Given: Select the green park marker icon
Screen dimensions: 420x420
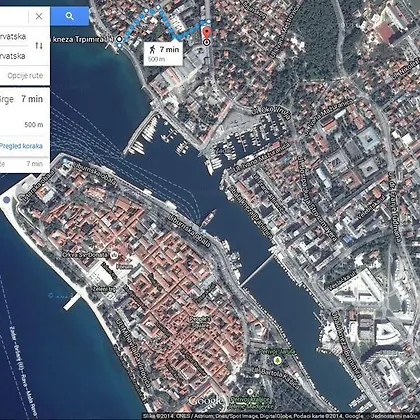Looking at the screenshot, I should point(277,360).
